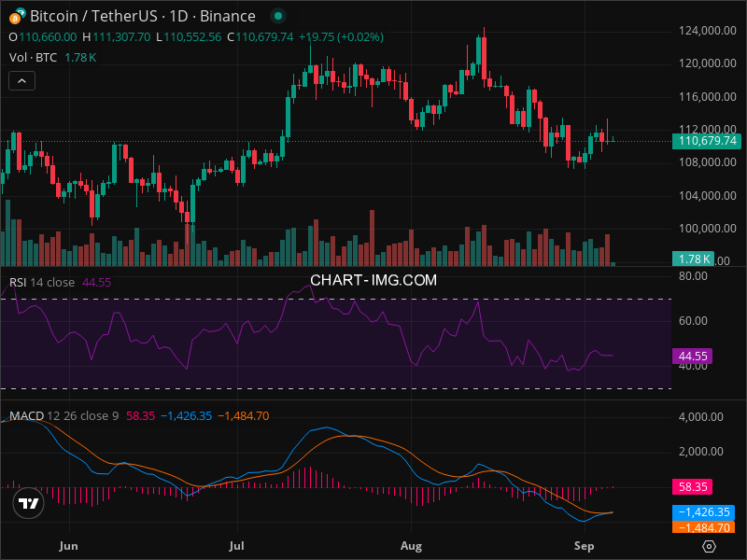Click the Bitcoin logo icon

[x=16, y=16]
